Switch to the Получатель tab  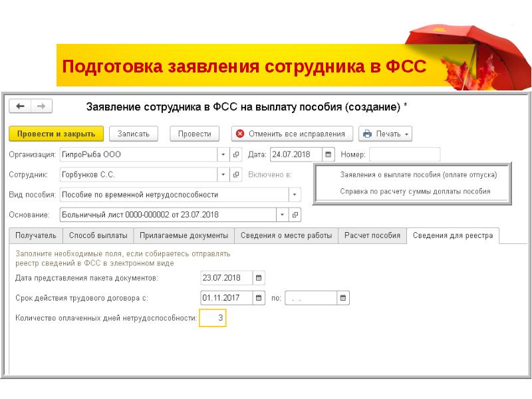click(36, 235)
